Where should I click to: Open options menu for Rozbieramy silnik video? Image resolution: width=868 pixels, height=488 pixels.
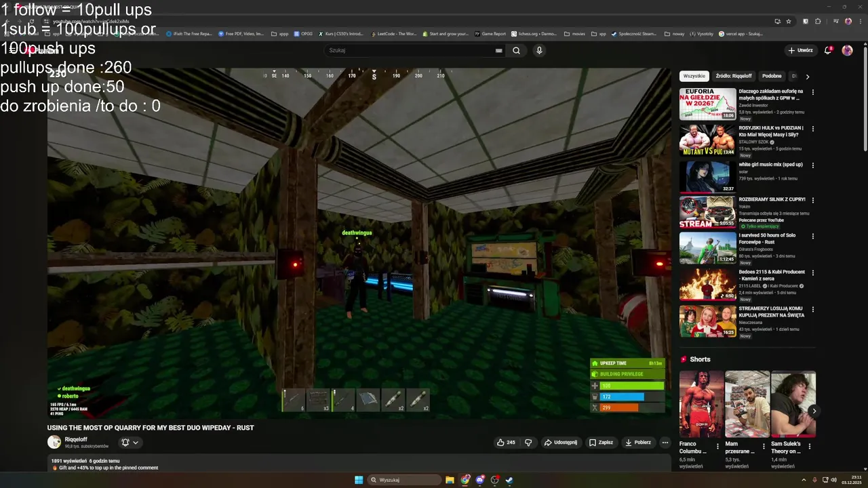(812, 201)
